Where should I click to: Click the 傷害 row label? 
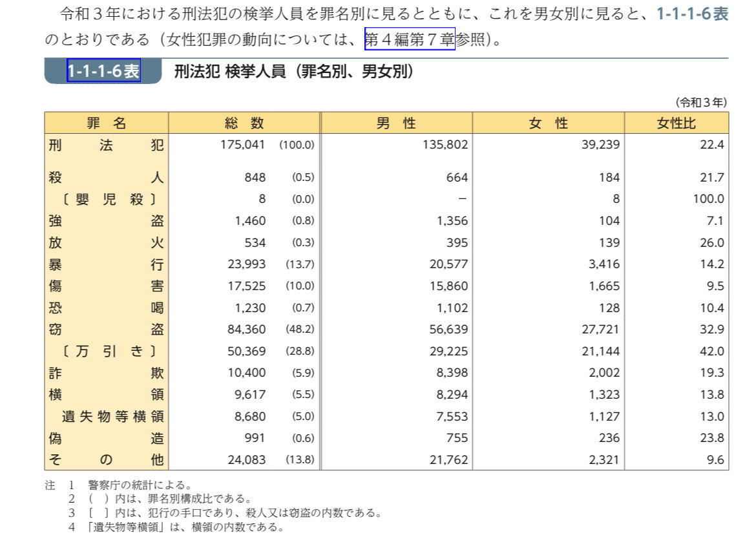106,286
